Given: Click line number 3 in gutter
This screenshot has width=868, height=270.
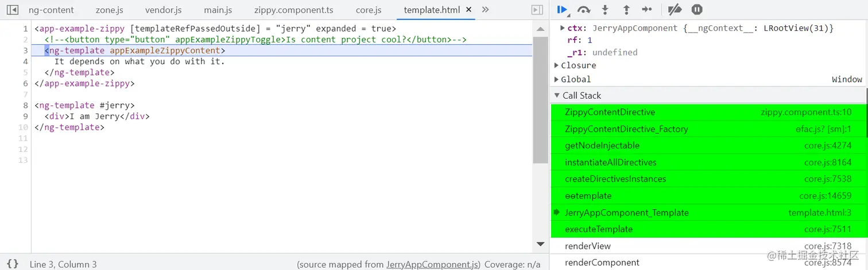Looking at the screenshot, I should pyautogui.click(x=25, y=50).
